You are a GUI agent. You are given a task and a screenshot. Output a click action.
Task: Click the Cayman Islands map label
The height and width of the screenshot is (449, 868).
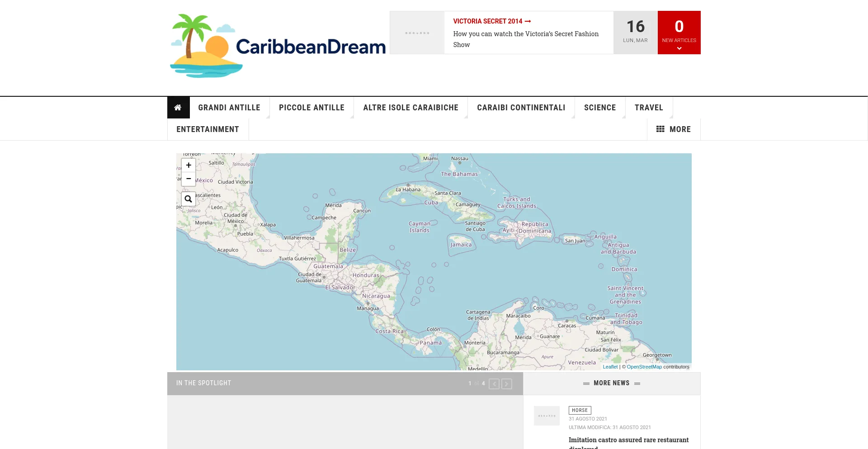pyautogui.click(x=420, y=227)
